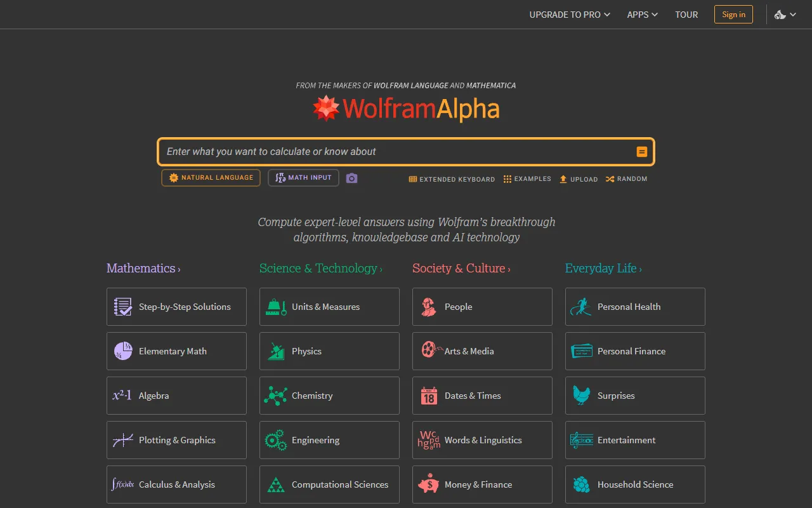Screen dimensions: 812x508
Task: Go to Science & Technology section heading
Action: (x=320, y=269)
